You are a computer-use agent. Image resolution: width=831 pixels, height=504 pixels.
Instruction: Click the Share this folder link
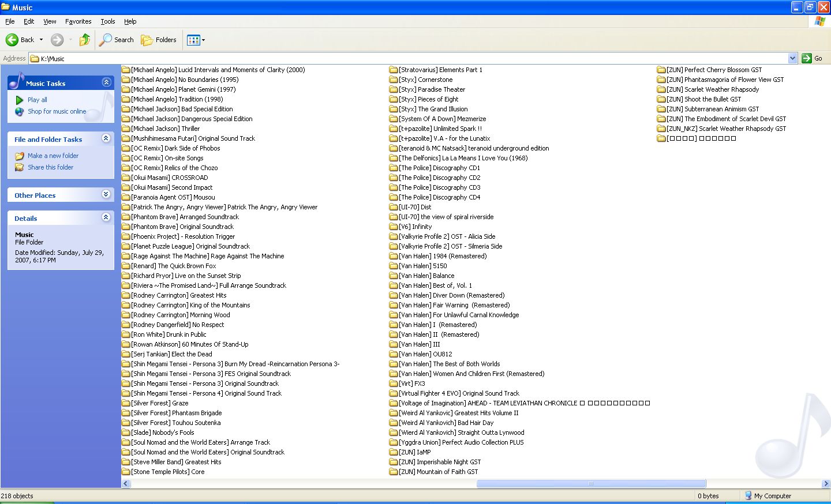coord(50,167)
